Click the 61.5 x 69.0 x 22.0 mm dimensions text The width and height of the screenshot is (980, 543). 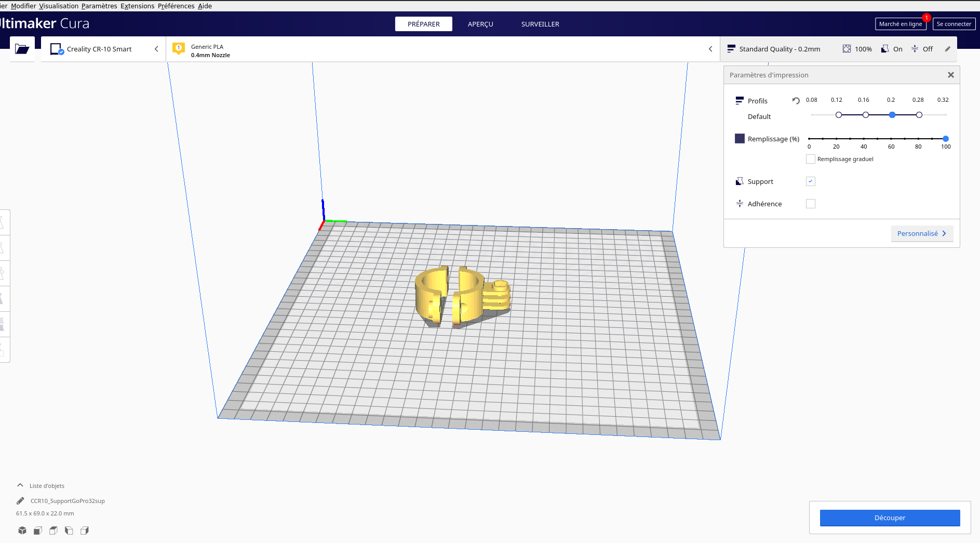click(x=45, y=513)
